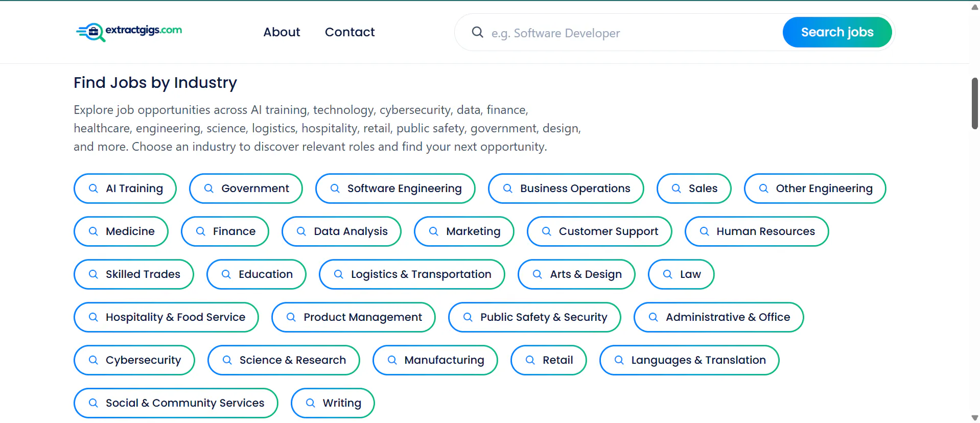Browse Medicine jobs
This screenshot has height=423, width=980.
click(121, 231)
